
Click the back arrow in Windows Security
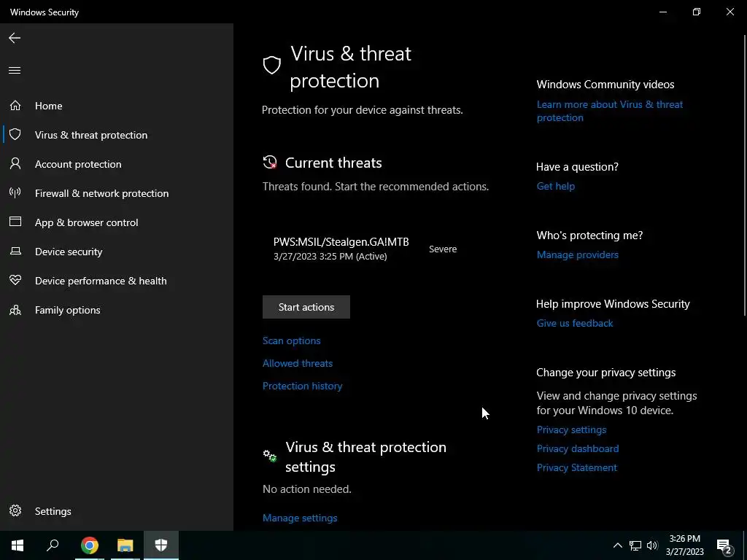[x=15, y=38]
